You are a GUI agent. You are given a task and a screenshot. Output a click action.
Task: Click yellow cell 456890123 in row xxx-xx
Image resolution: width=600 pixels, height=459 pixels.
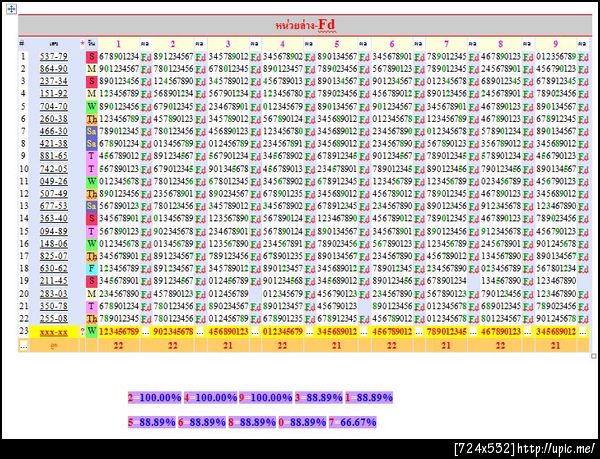[x=228, y=332]
